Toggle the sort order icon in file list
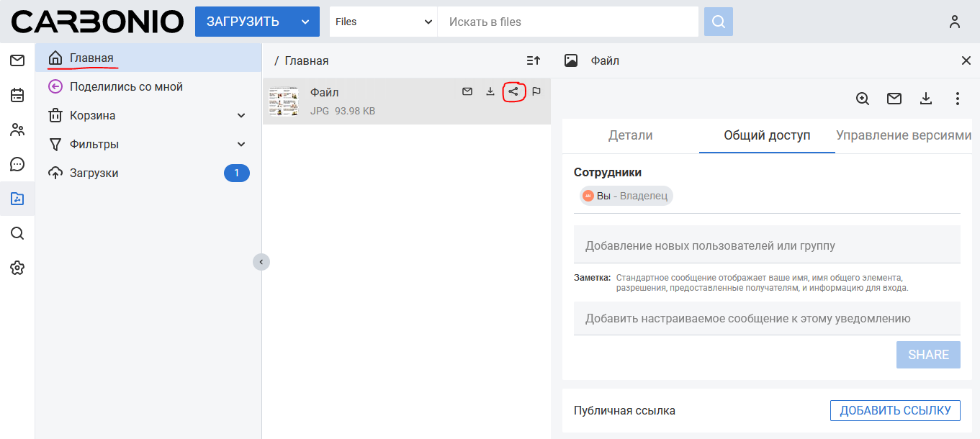 (533, 61)
